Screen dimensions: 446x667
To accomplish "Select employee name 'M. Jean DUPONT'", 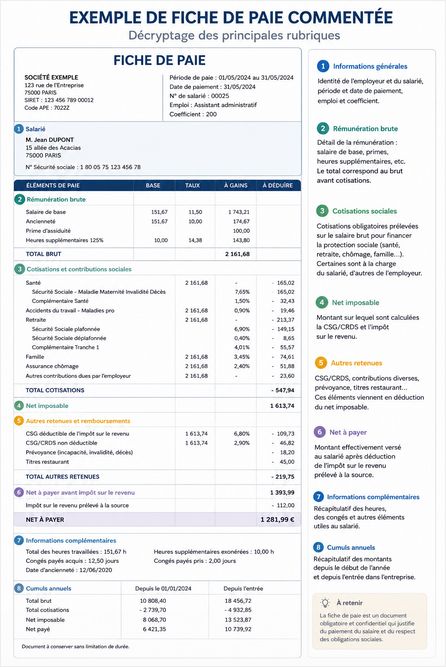I will point(50,140).
